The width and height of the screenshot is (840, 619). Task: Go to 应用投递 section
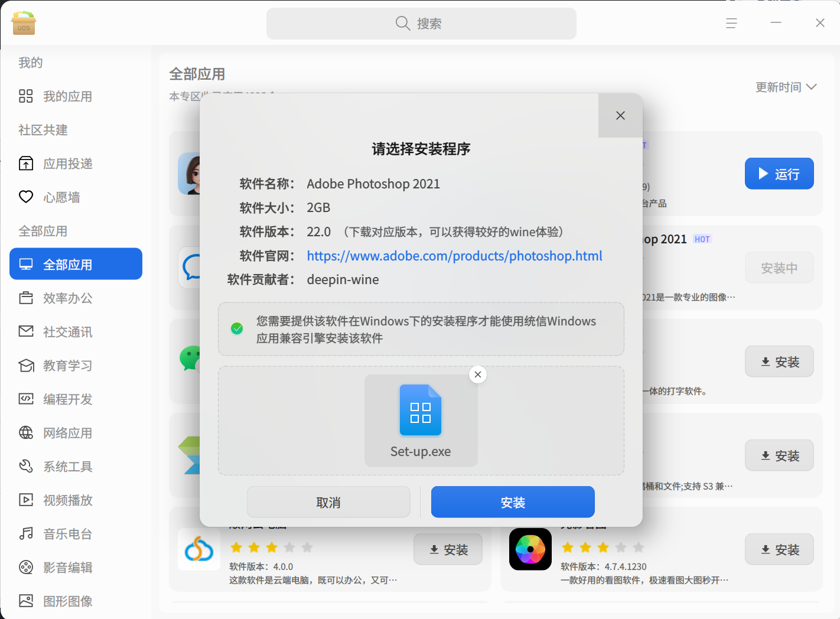point(76,164)
